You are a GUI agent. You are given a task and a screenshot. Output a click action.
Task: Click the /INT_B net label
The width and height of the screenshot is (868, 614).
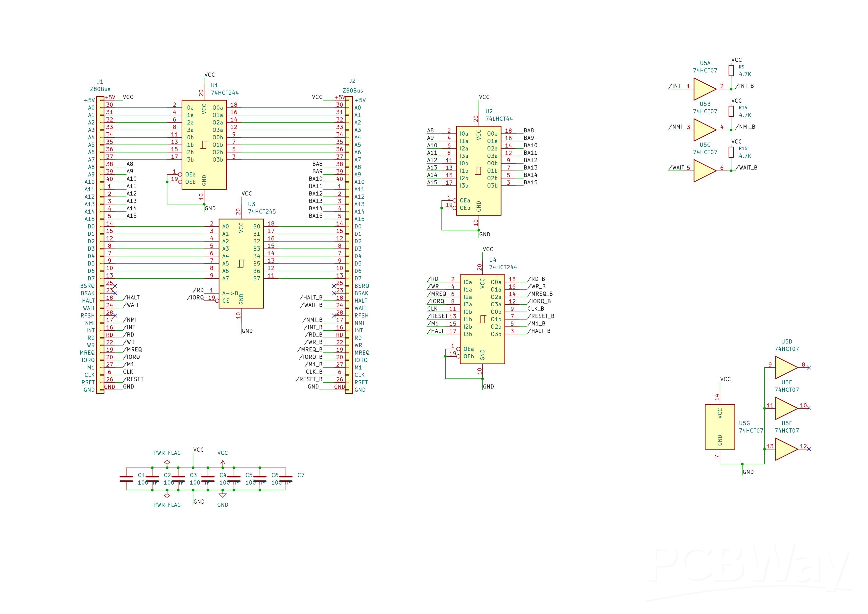tap(744, 86)
